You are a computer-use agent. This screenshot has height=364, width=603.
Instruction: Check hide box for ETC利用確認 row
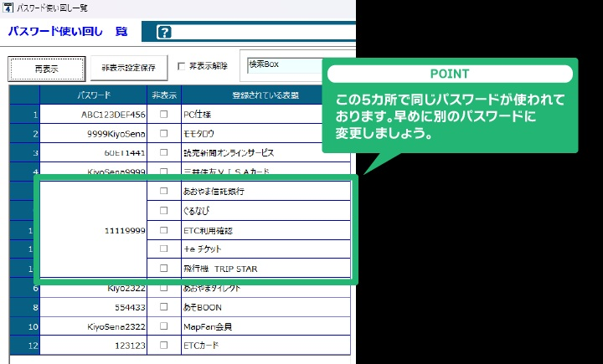[164, 230]
